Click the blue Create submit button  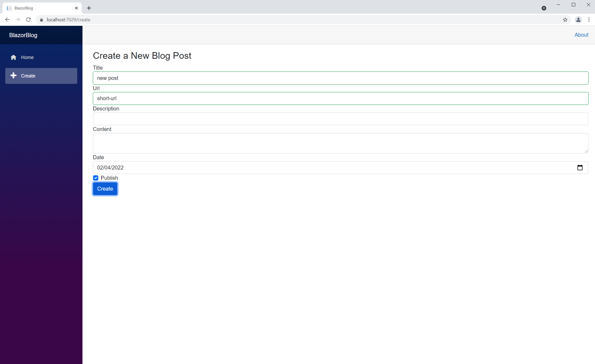coord(105,189)
